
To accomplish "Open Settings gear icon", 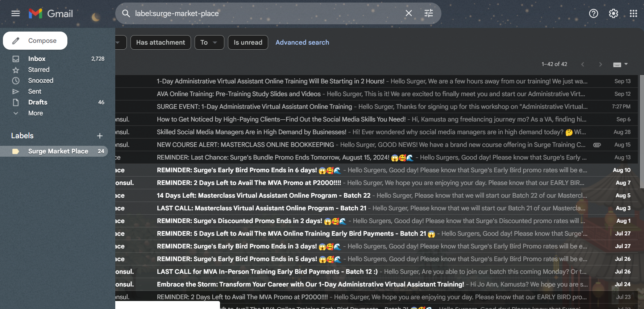I will (613, 13).
